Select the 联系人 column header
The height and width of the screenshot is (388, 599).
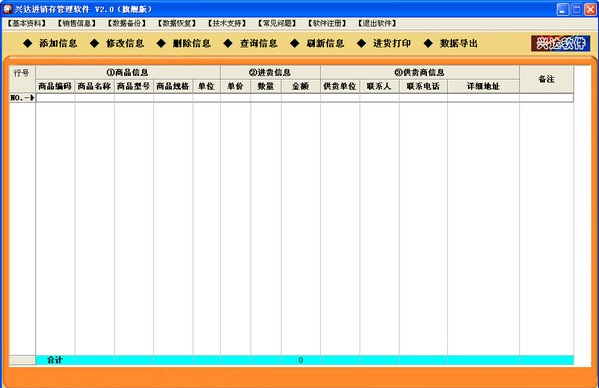(x=379, y=86)
